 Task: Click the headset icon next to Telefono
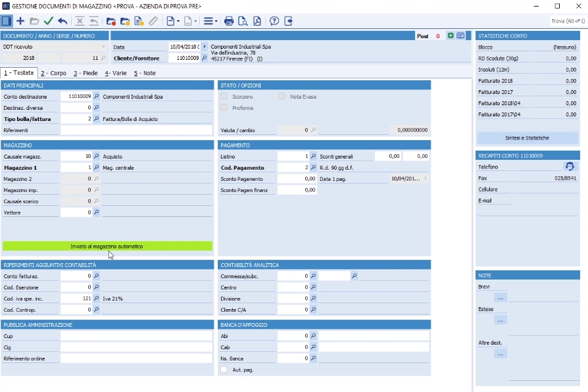570,166
